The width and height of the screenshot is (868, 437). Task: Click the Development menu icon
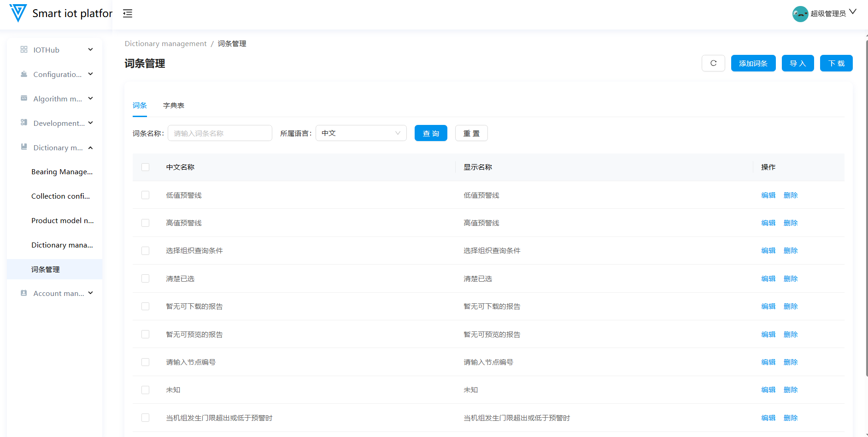(24, 123)
